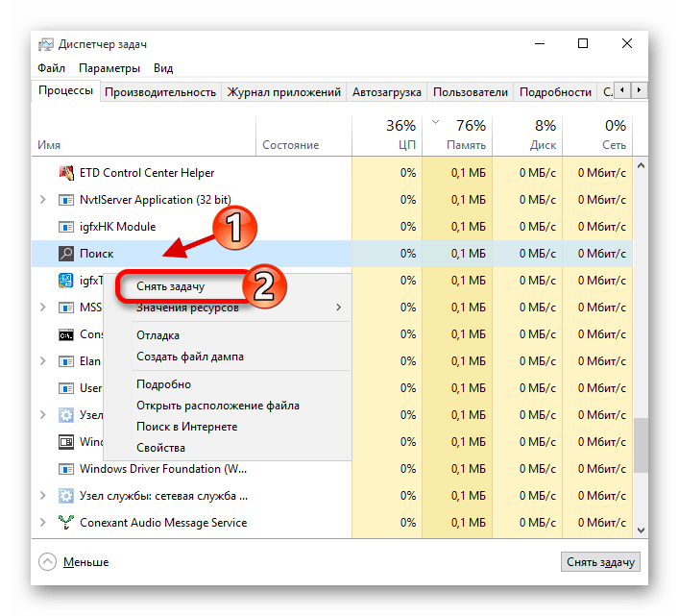
Task: Sort by the Сеть column header
Action: (x=597, y=136)
